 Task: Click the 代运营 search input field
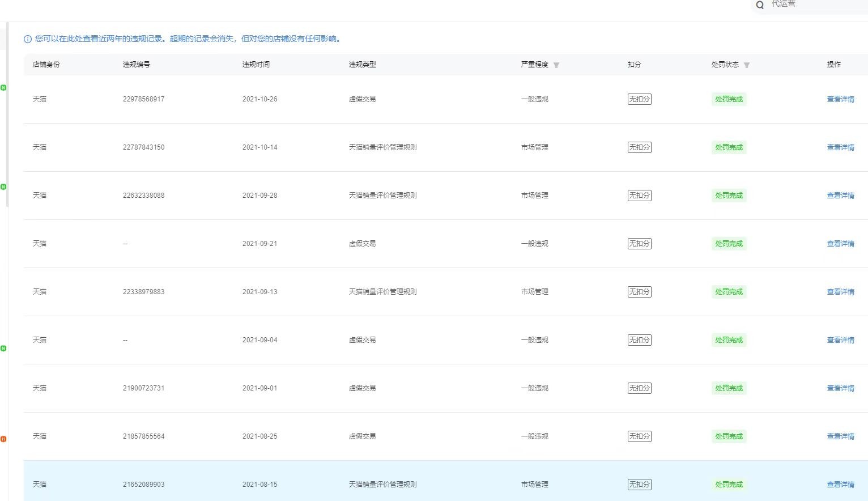tap(816, 5)
